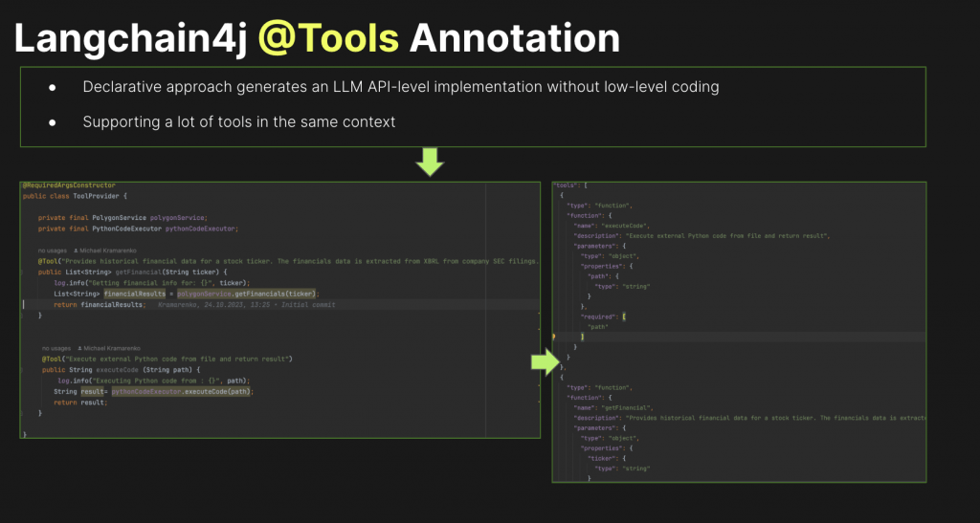Image resolution: width=980 pixels, height=523 pixels.
Task: Click the highlighted financialResults variable
Action: 134,294
